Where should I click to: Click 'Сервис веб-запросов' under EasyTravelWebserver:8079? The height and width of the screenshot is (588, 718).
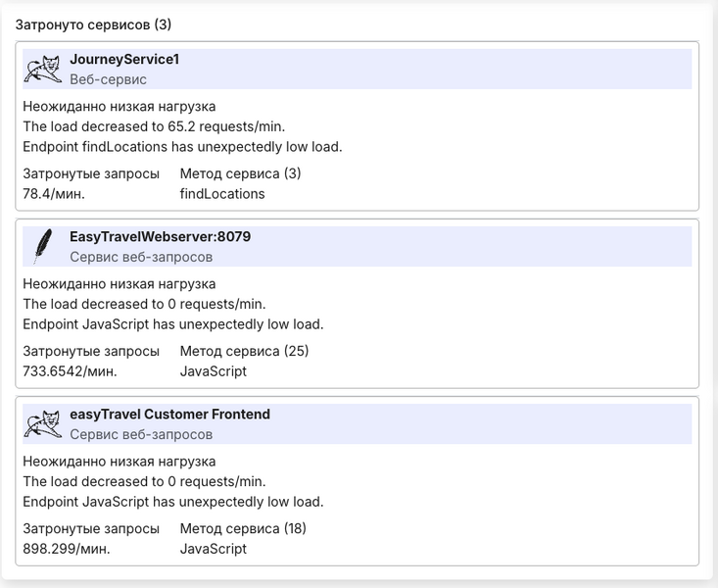click(x=141, y=257)
